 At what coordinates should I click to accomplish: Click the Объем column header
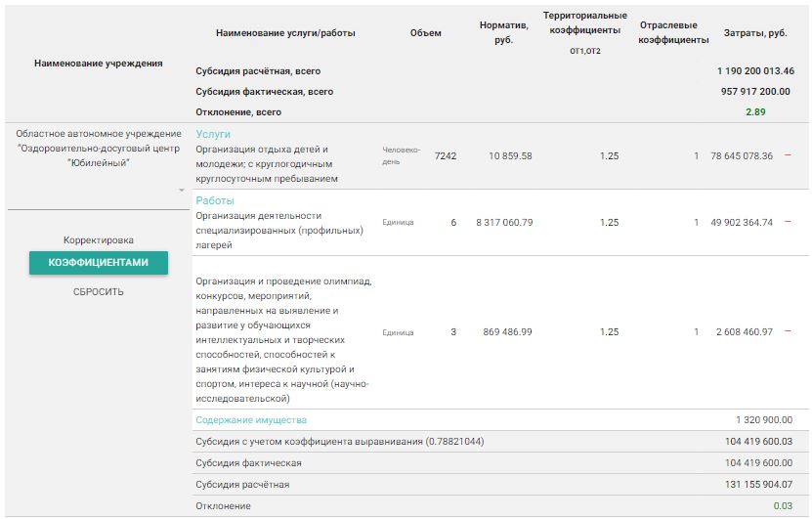[425, 33]
